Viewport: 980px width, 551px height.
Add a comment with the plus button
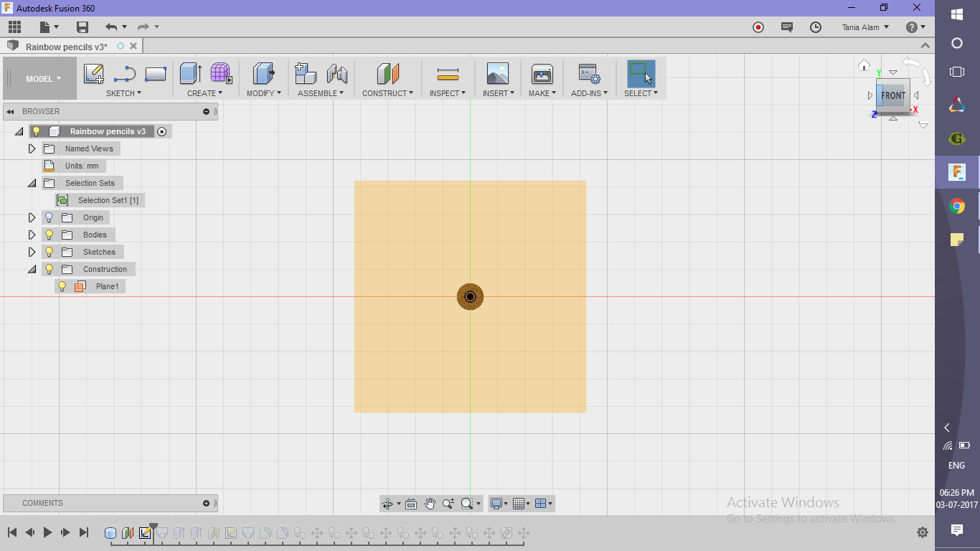pyautogui.click(x=207, y=503)
